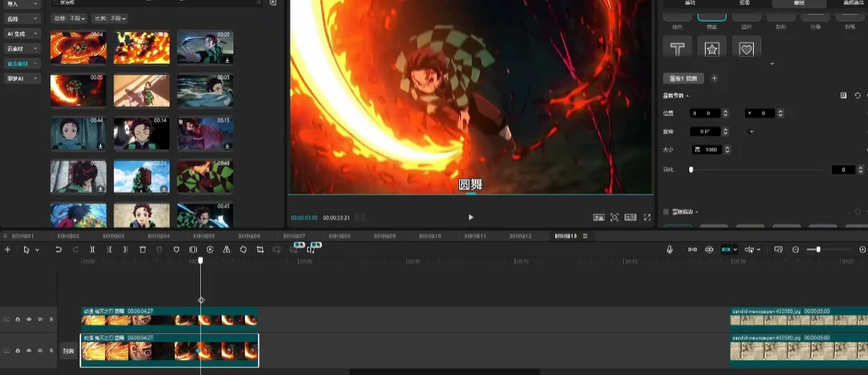868x375 pixels.
Task: Click the reverse playback icon
Action: pyautogui.click(x=210, y=250)
